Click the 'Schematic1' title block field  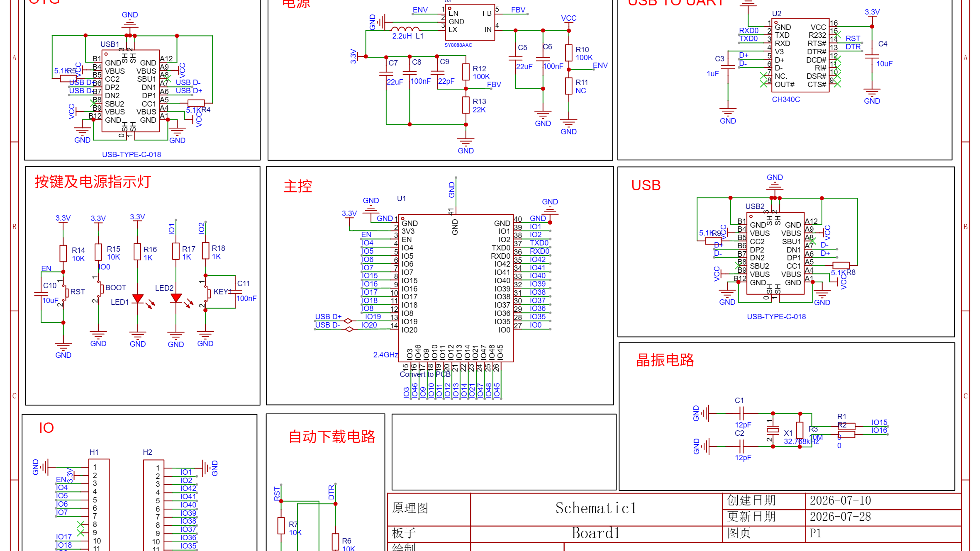coord(596,508)
